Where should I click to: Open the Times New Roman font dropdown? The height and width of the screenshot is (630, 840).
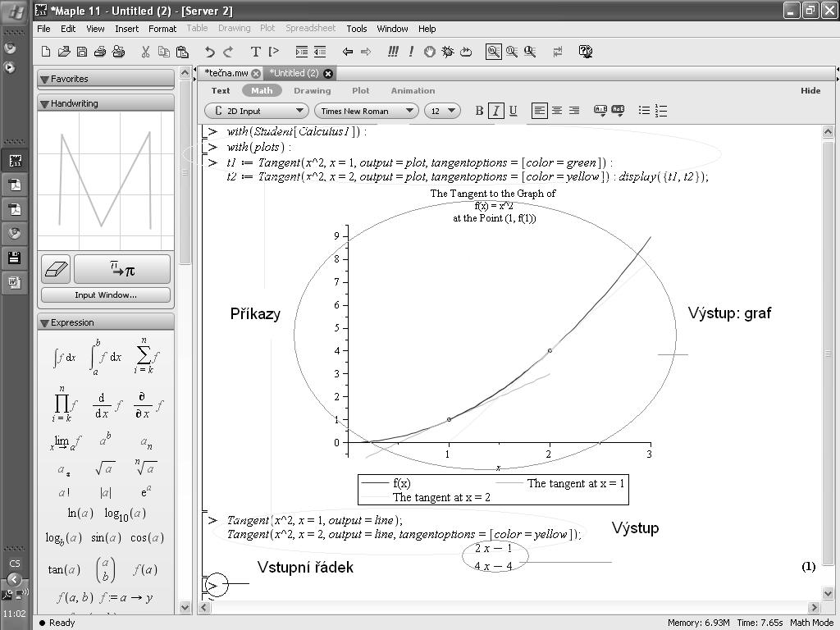366,111
